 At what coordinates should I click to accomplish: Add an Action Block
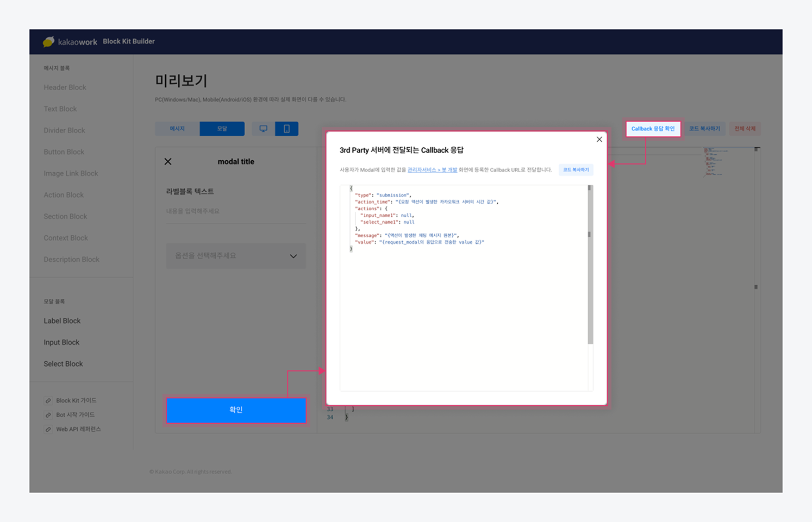tap(64, 195)
